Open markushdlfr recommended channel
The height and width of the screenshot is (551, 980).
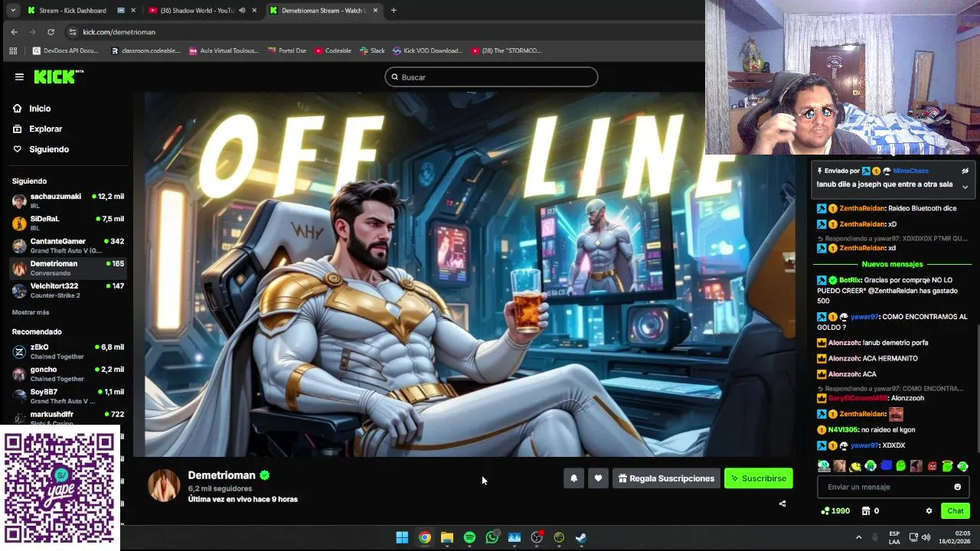pyautogui.click(x=67, y=417)
